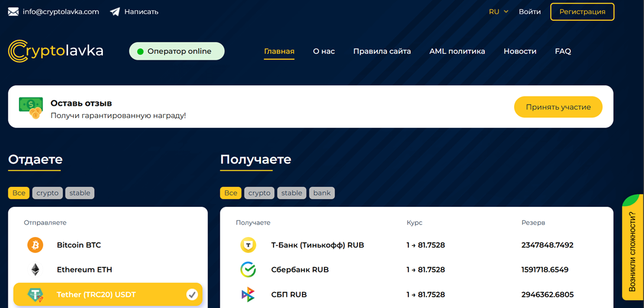Click the Оператор online badge
The height and width of the screenshot is (308, 644).
177,51
